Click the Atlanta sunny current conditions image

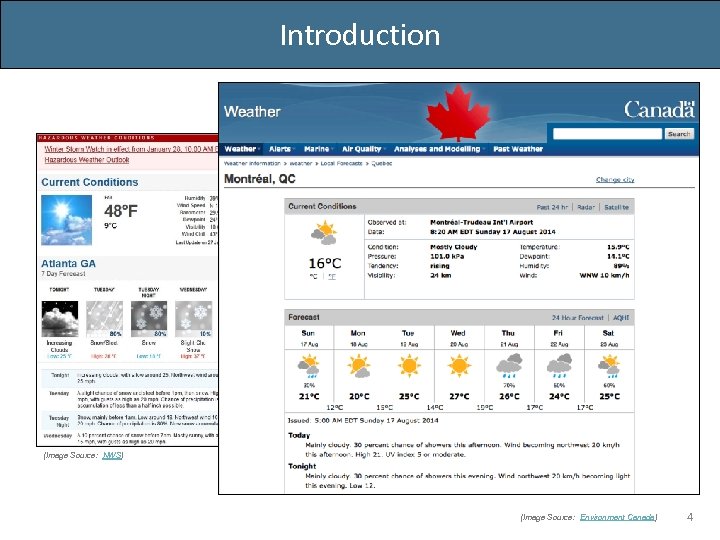click(x=67, y=220)
